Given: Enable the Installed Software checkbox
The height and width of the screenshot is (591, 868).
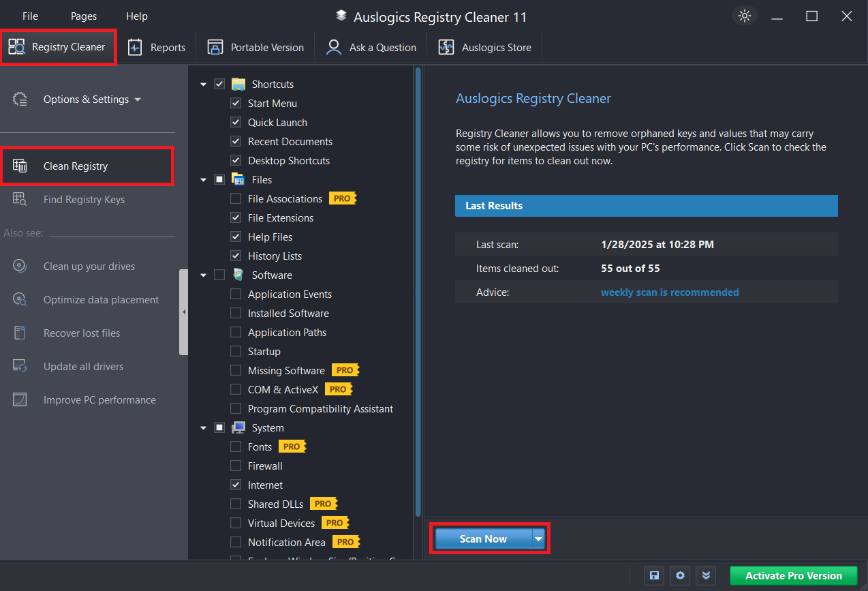Looking at the screenshot, I should (x=236, y=313).
